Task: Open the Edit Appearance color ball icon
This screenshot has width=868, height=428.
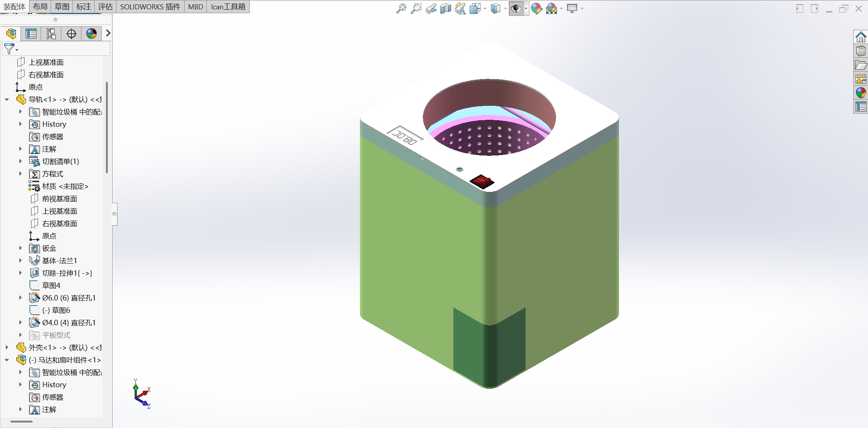Action: 536,8
